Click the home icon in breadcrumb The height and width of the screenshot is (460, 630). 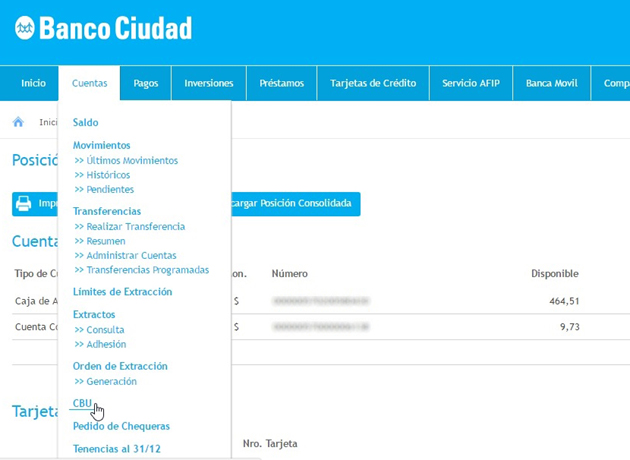[x=18, y=122]
